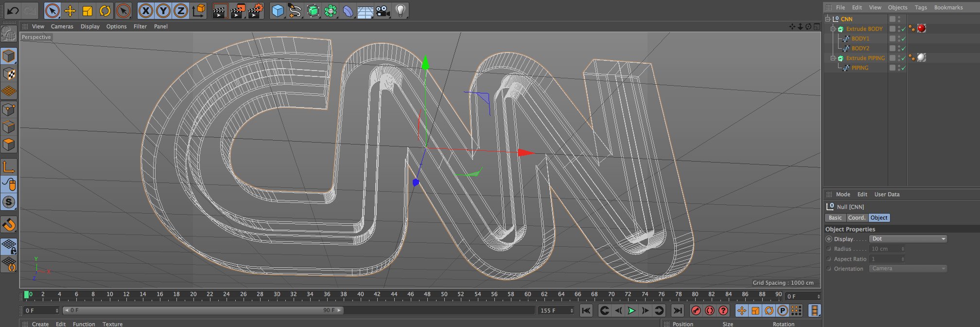Open the Display dropdown set to Dot
This screenshot has width=980, height=327.
908,239
